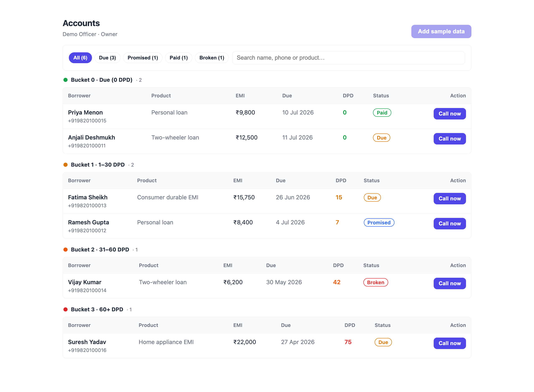
Task: Call Fatima Sheikh now
Action: (x=450, y=199)
